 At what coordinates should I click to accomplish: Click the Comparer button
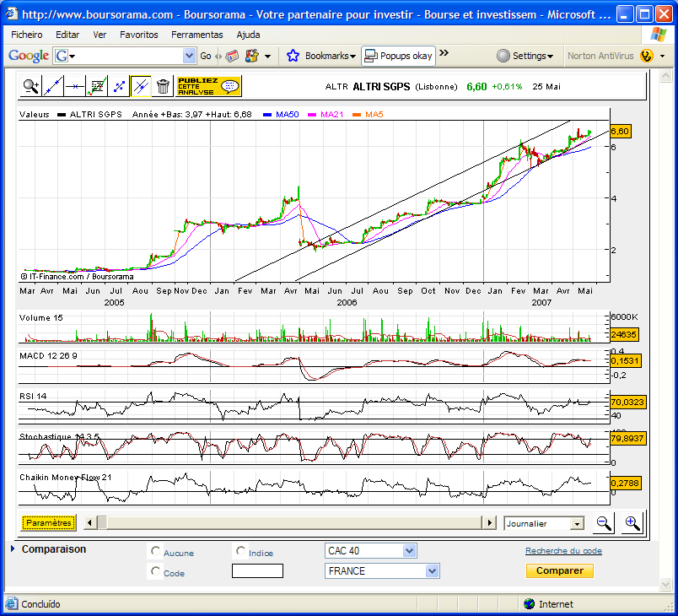[560, 570]
